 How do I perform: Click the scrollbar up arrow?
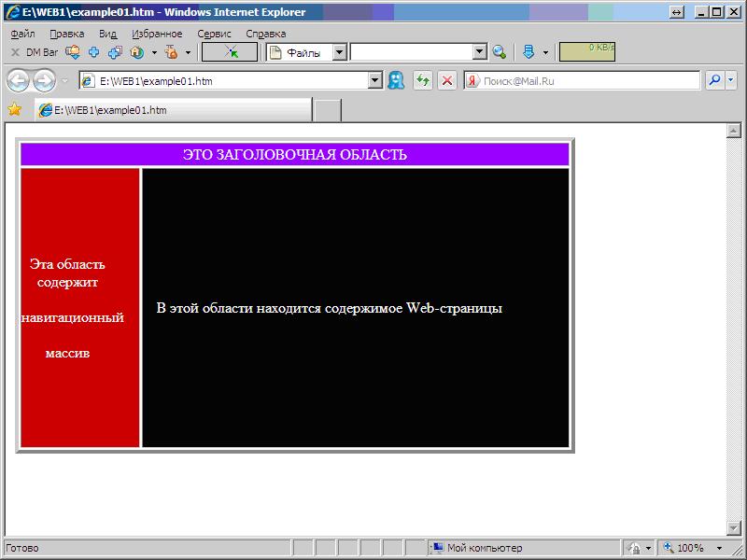(734, 130)
